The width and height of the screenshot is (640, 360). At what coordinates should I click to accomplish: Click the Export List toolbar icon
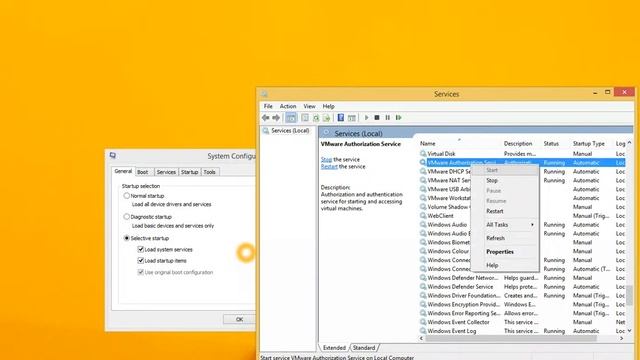[x=327, y=118]
